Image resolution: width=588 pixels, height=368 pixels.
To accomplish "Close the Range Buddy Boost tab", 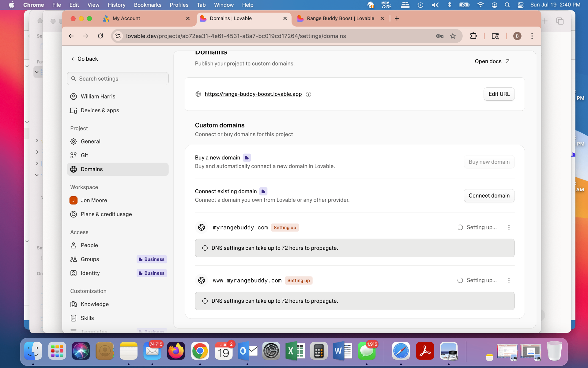I will (382, 18).
